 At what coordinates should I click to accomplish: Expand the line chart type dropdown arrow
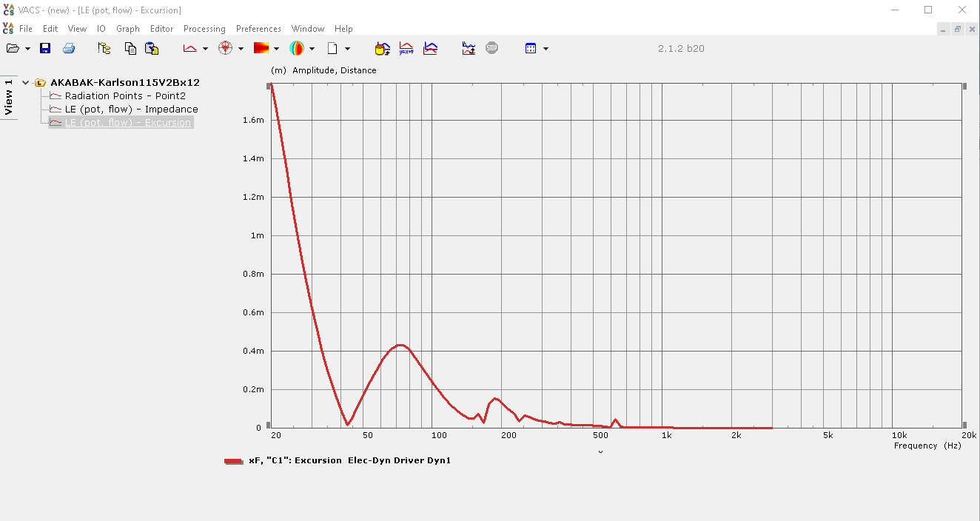(205, 49)
